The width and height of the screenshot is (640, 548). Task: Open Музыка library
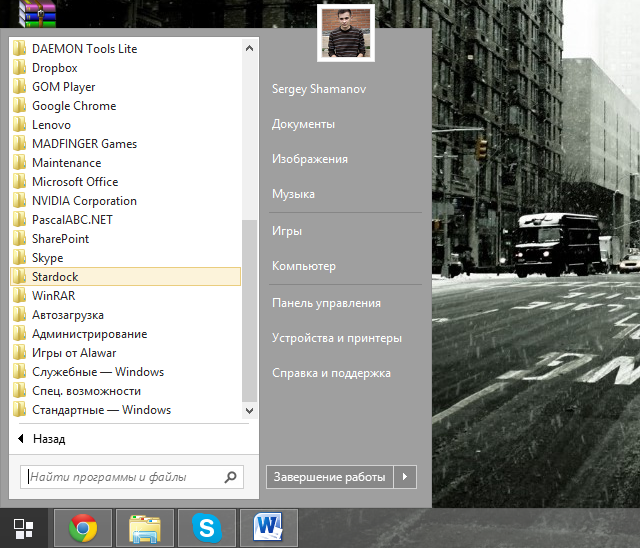tap(293, 194)
